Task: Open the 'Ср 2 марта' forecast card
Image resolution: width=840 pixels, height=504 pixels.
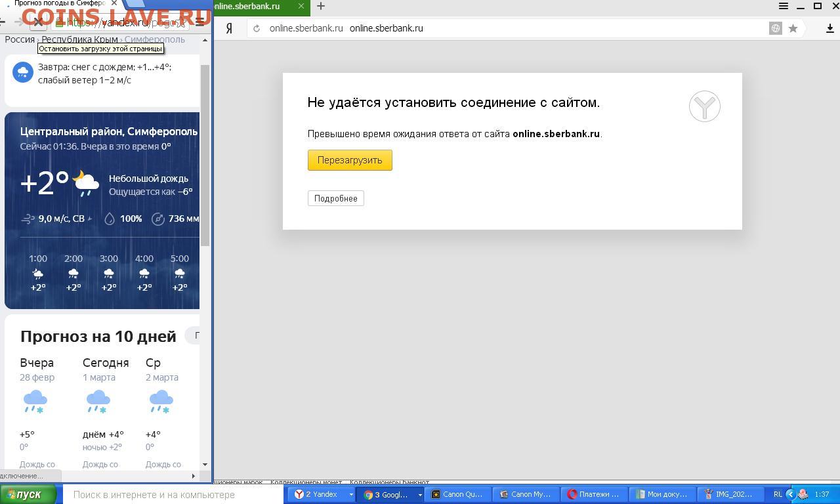Action: [162, 412]
